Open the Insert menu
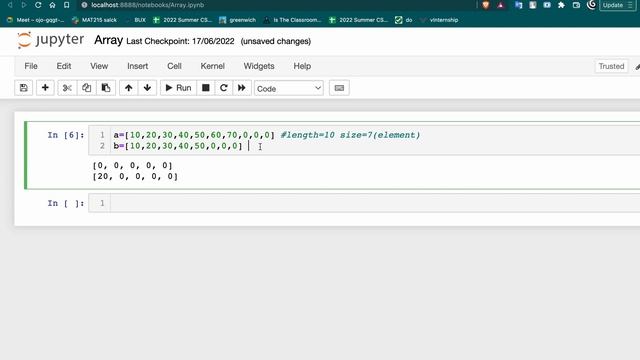Viewport: 640px width, 360px height. point(138,66)
